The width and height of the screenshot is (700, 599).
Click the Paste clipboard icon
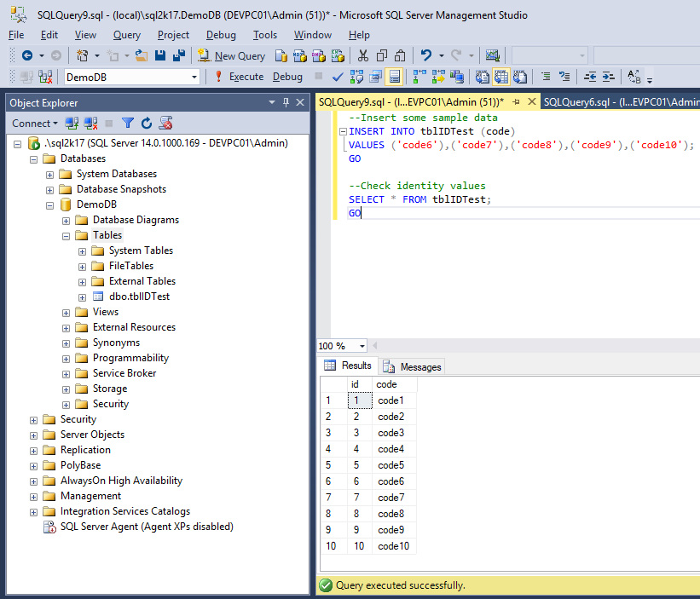coord(401,55)
